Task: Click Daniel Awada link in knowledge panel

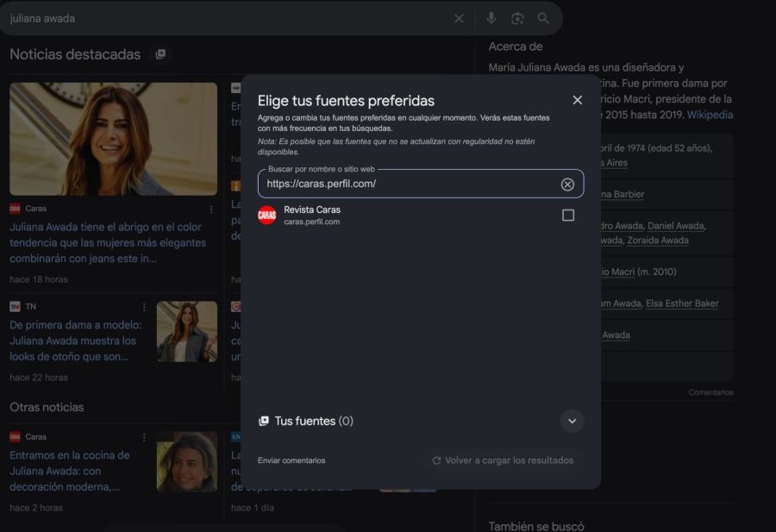Action: [x=676, y=226]
